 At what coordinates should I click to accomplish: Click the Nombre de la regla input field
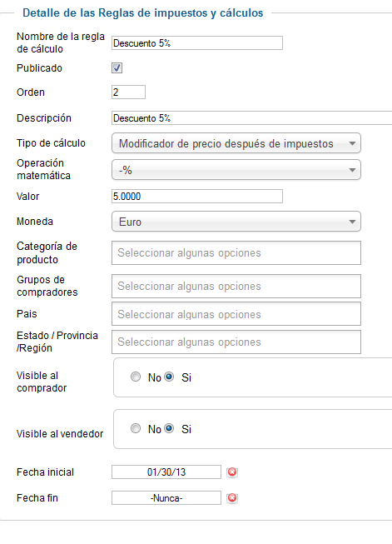[197, 43]
